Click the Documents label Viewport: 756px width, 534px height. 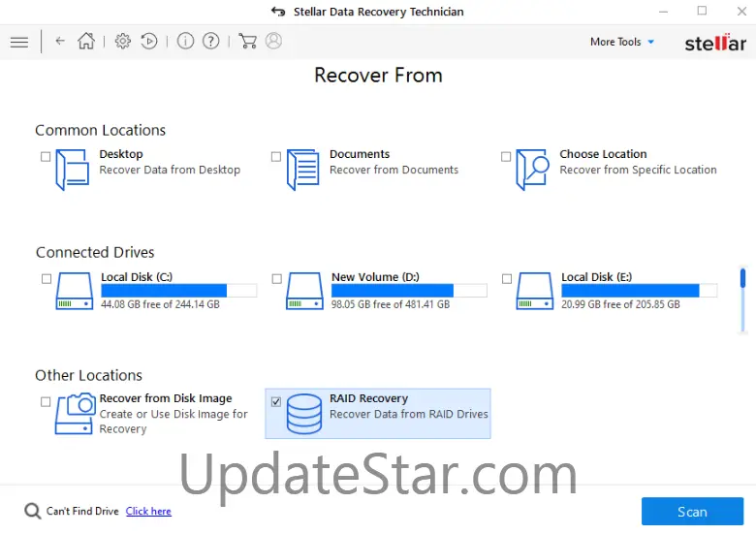[360, 154]
